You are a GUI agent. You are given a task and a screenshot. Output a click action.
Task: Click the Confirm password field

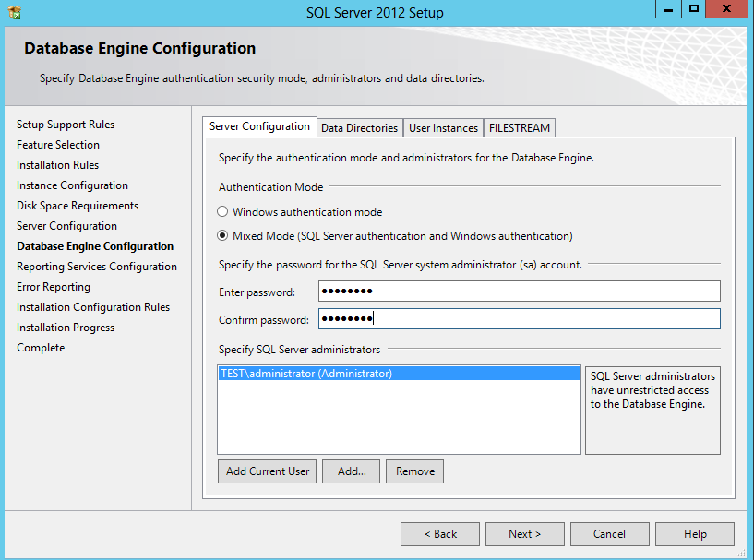pos(520,319)
